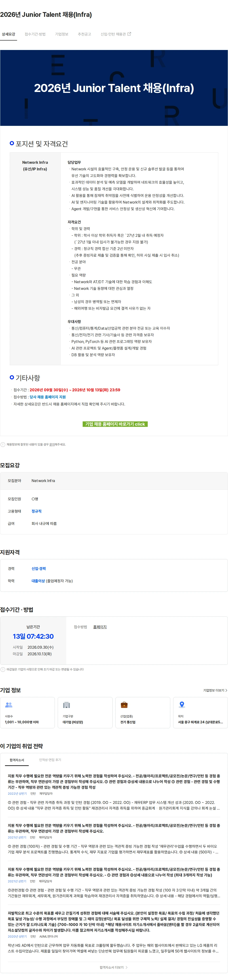
Task: Click info icon beside 마감일은 기업의 사정 notice
Action: pos(3,669)
